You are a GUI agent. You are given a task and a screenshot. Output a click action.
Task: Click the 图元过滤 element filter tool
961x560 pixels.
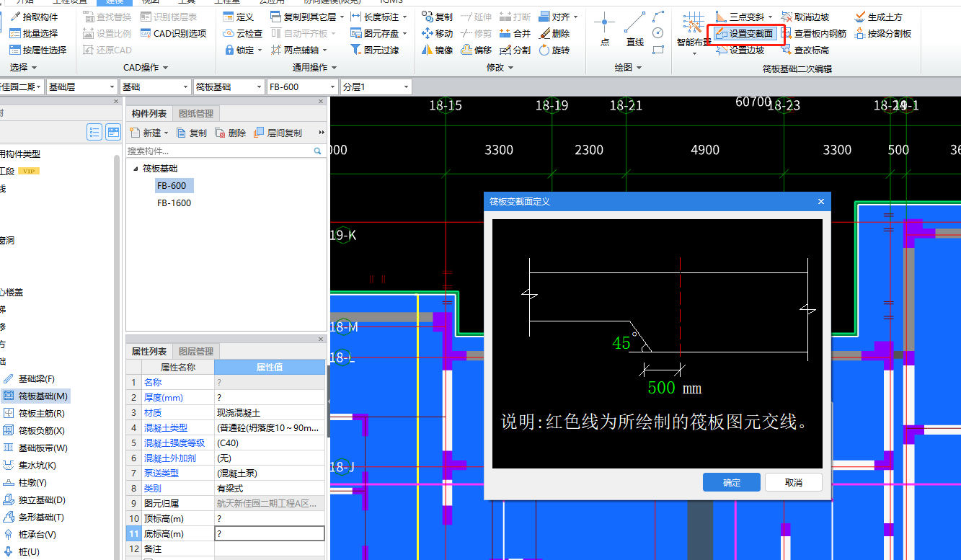click(374, 50)
